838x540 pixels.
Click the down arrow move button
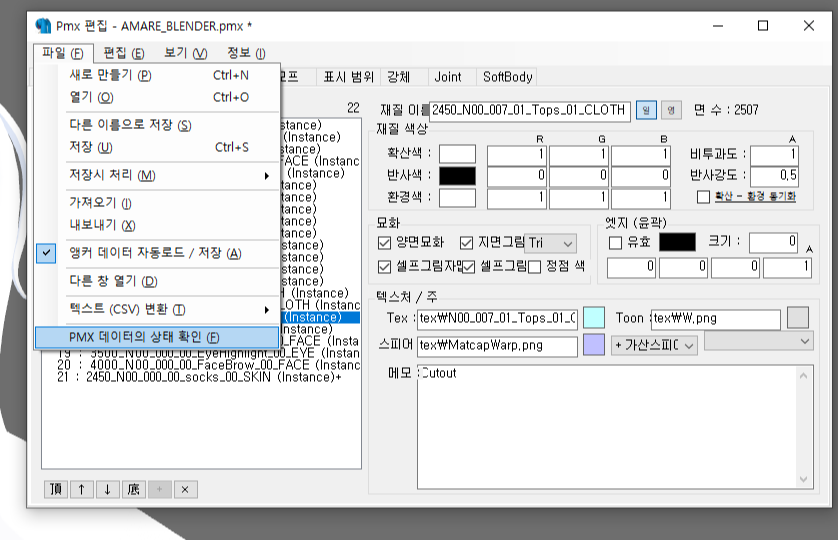pyautogui.click(x=107, y=489)
